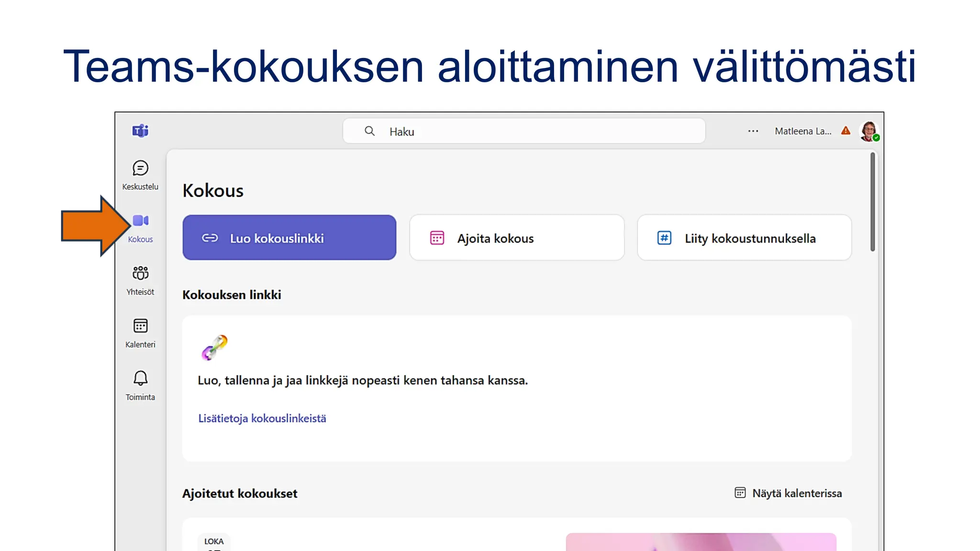Viewport: 980px width, 551px height.
Task: Open Toiminta activity bell
Action: coord(140,386)
